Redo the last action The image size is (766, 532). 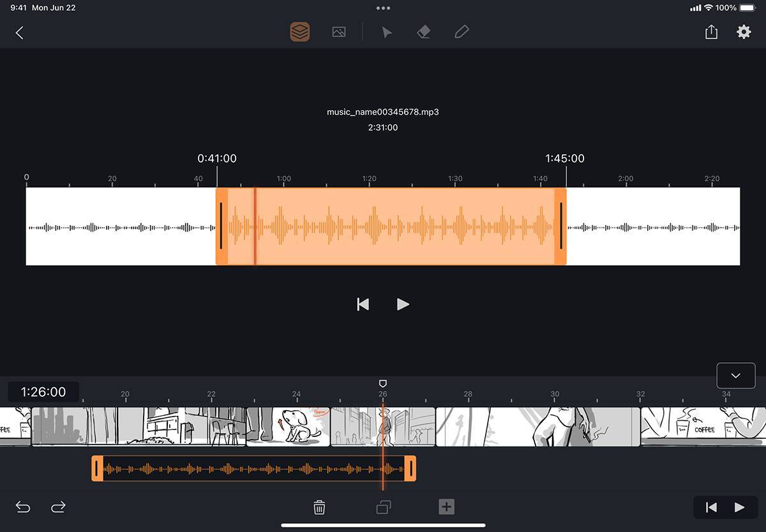(x=58, y=507)
